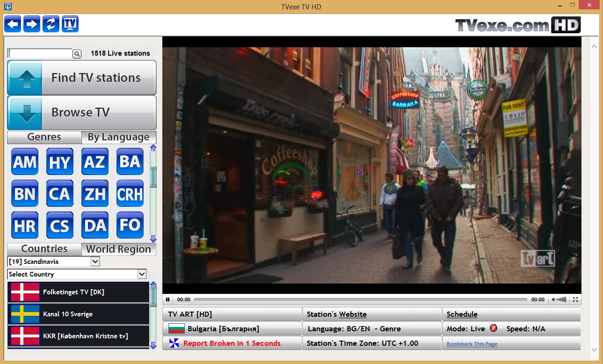Choose the CRH language icon

pos(130,194)
